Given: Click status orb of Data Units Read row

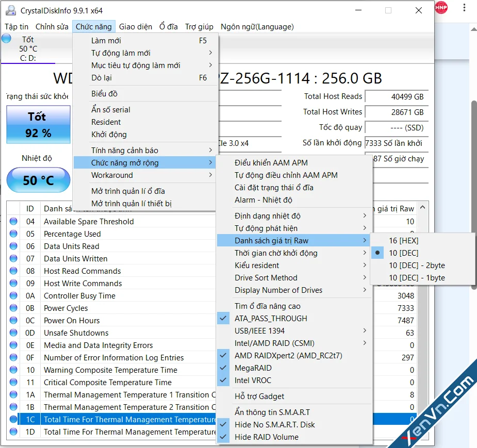Looking at the screenshot, I should click(x=13, y=246).
